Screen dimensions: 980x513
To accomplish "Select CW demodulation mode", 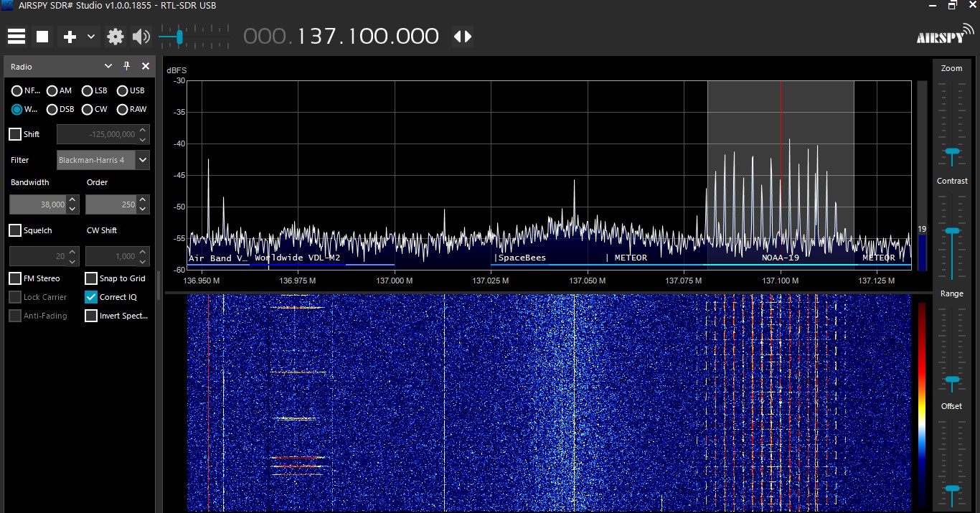I will pyautogui.click(x=88, y=110).
